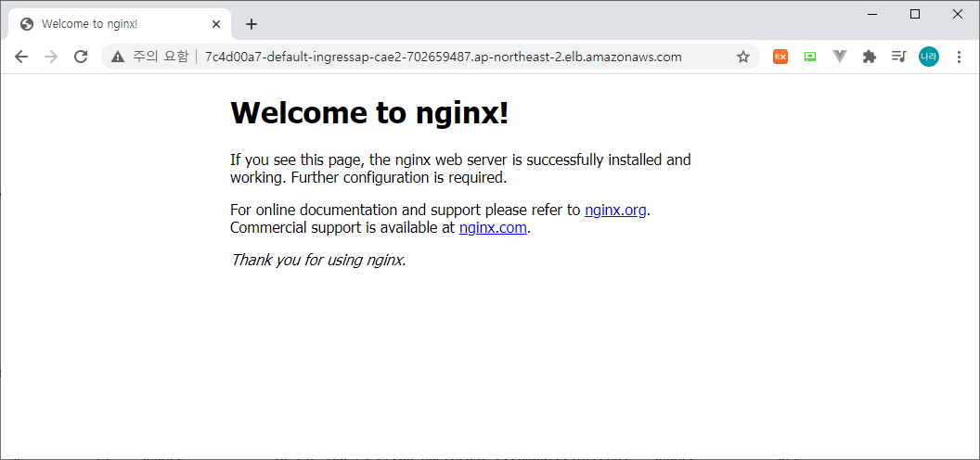Open the orange EX extension icon

click(780, 57)
